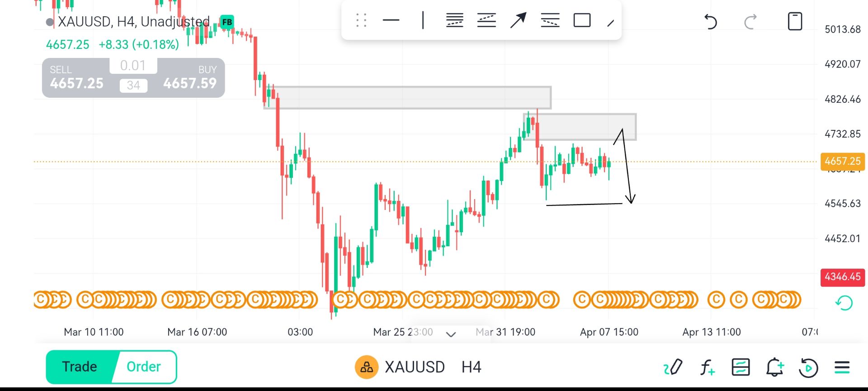Pick the arrow drawing tool

518,20
